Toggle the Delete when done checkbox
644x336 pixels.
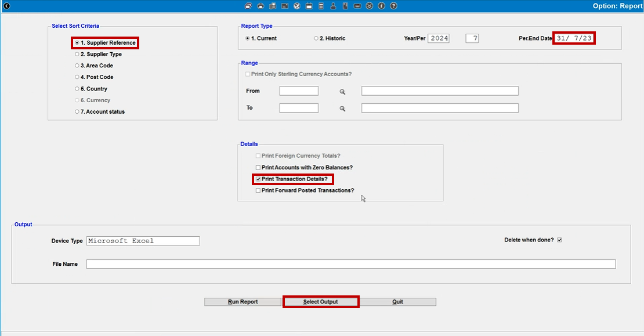tap(559, 240)
